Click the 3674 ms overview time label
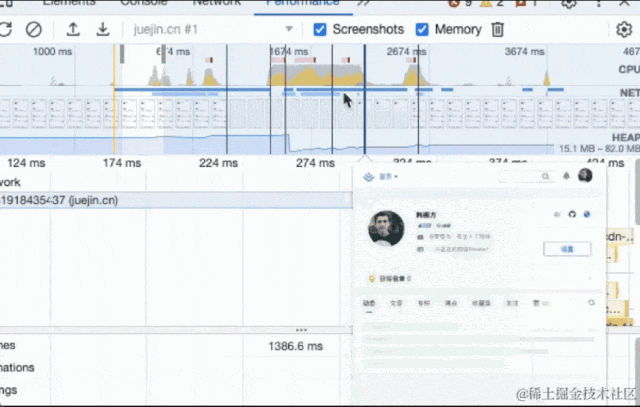 524,51
